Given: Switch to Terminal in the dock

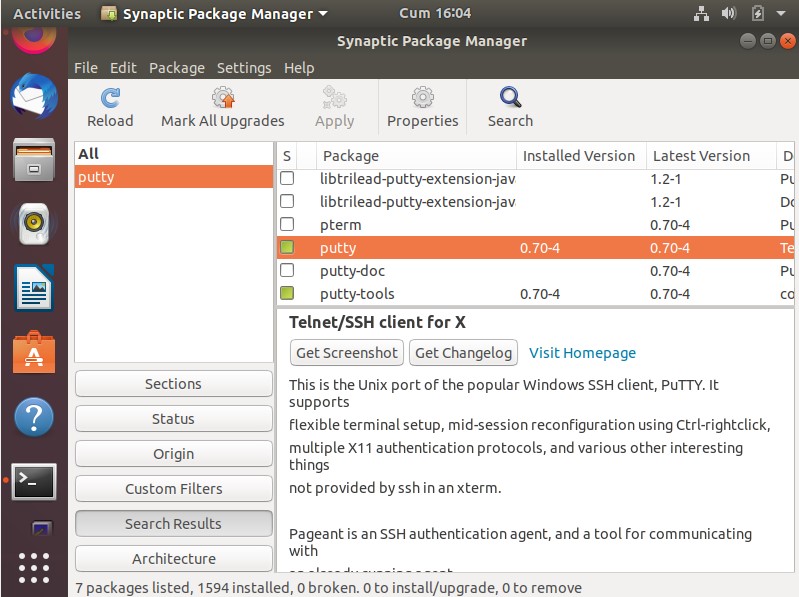Looking at the screenshot, I should click(34, 481).
